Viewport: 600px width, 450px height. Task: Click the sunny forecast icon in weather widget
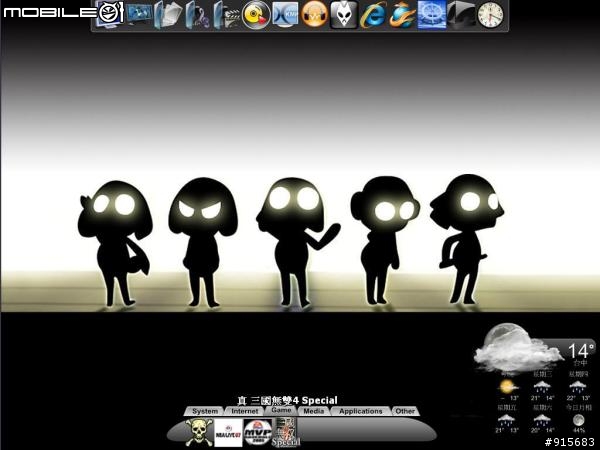[x=507, y=387]
